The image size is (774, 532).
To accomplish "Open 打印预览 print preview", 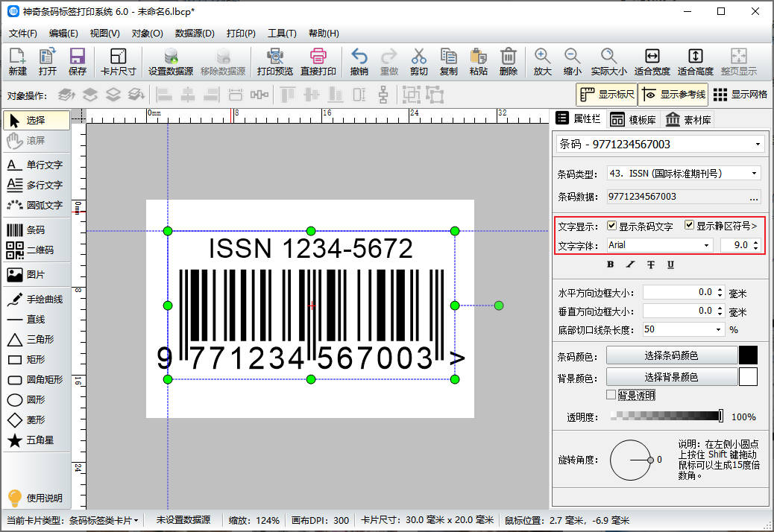I will [275, 62].
